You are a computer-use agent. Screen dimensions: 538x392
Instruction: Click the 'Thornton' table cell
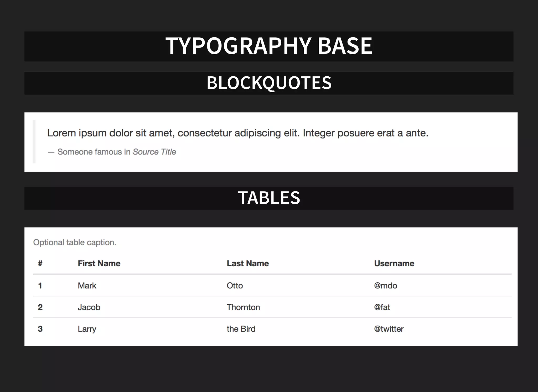click(243, 307)
